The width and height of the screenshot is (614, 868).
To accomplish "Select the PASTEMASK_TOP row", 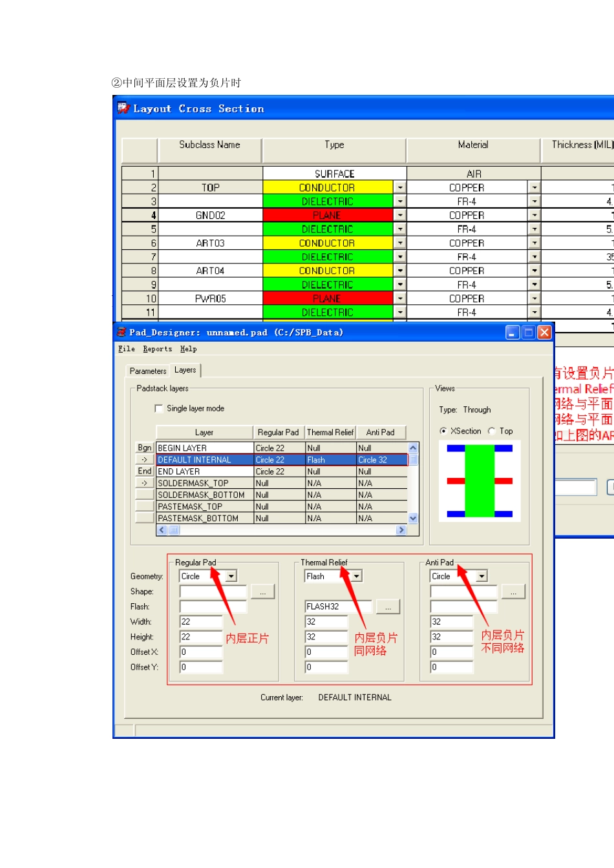I will [x=282, y=506].
